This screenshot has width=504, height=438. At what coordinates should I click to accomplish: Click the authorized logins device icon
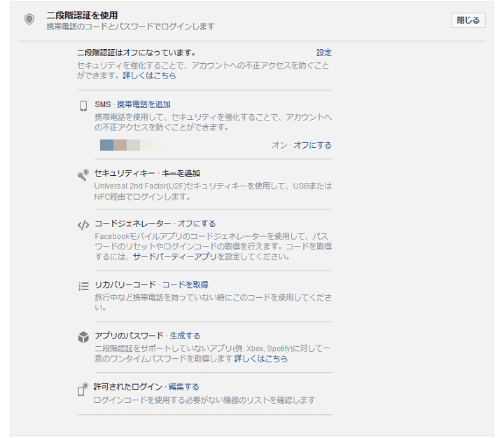click(x=83, y=390)
